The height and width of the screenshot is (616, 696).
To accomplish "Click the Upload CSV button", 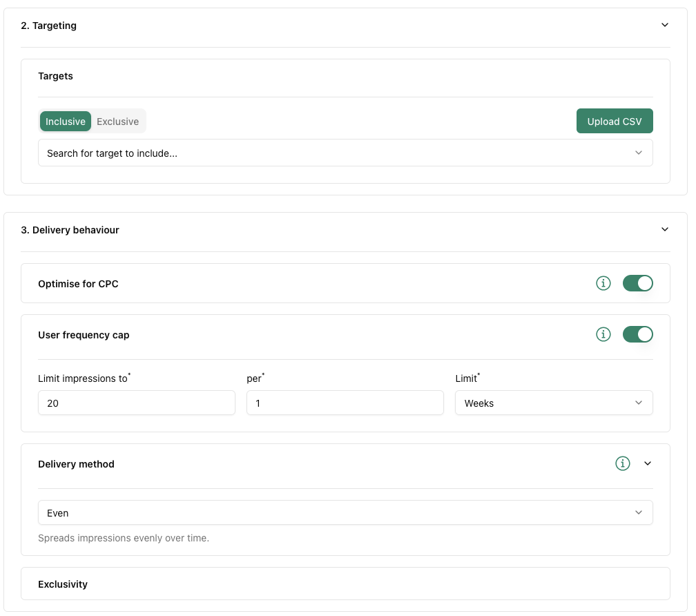I will [615, 122].
